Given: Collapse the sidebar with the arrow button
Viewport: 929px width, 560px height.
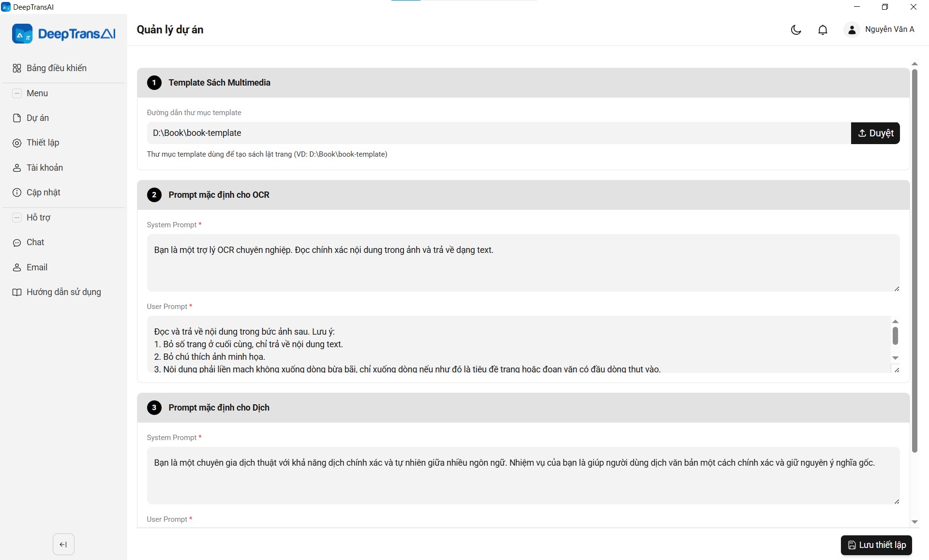Looking at the screenshot, I should pos(63,545).
